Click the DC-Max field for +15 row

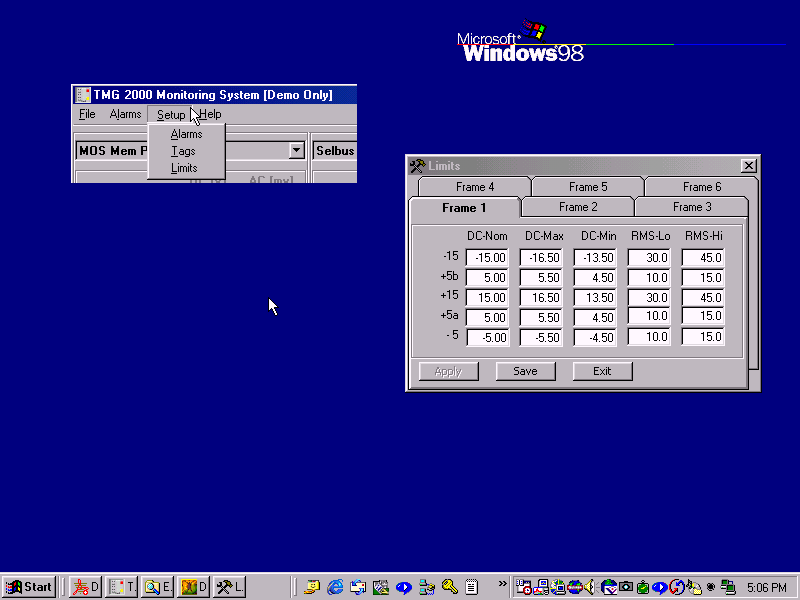tap(541, 297)
